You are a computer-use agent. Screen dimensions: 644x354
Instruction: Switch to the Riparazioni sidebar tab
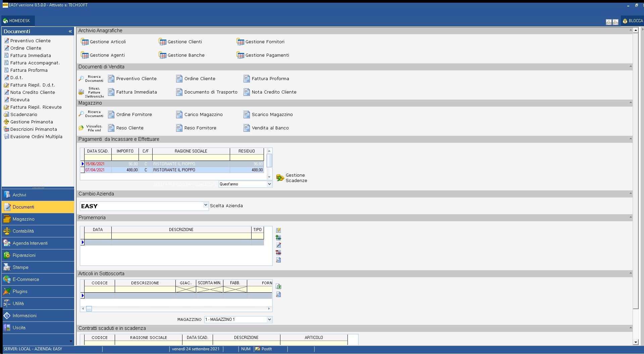pos(38,255)
